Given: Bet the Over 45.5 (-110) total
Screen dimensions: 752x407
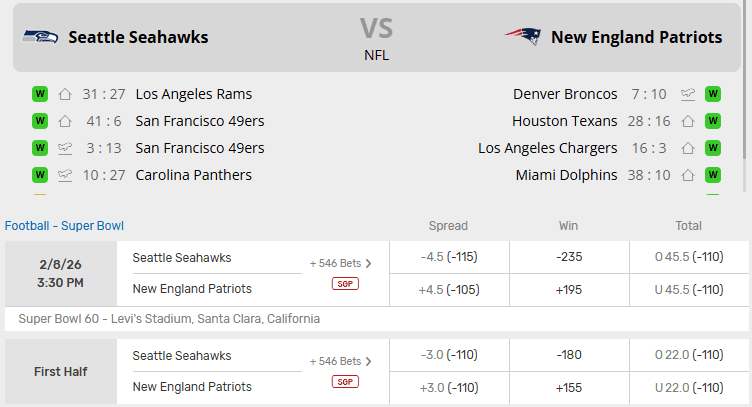Looking at the screenshot, I should [x=689, y=257].
